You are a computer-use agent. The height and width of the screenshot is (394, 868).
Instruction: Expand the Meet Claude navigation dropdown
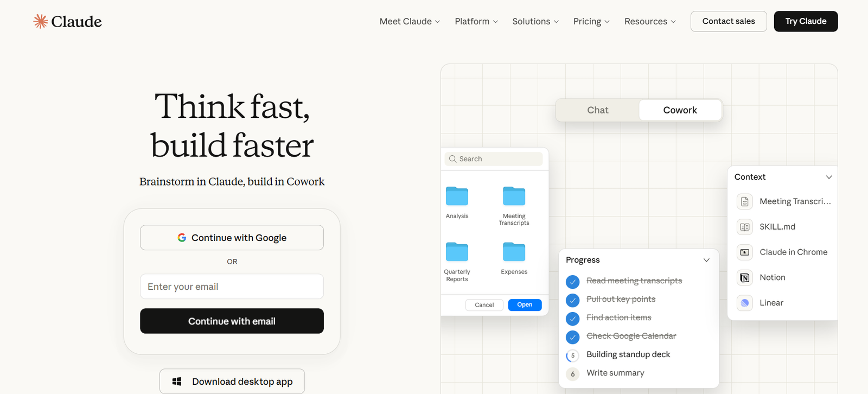click(x=410, y=21)
